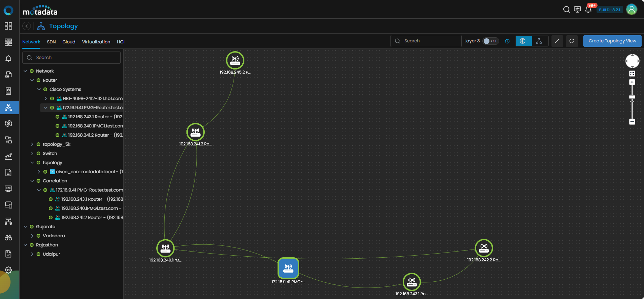This screenshot has height=299, width=644.
Task: Refresh the topology map
Action: [x=572, y=41]
